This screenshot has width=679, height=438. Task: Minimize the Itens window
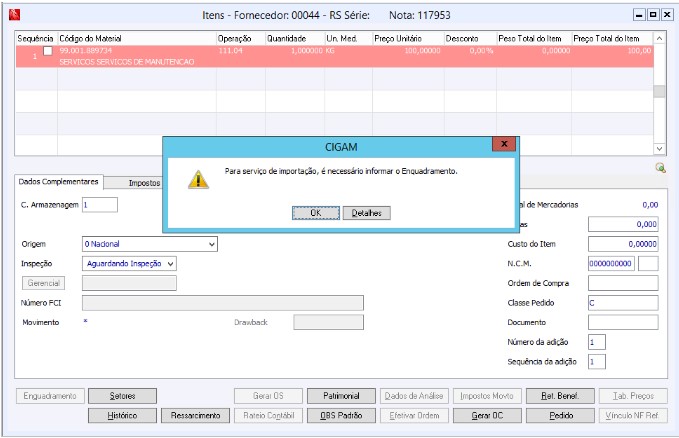click(x=639, y=15)
